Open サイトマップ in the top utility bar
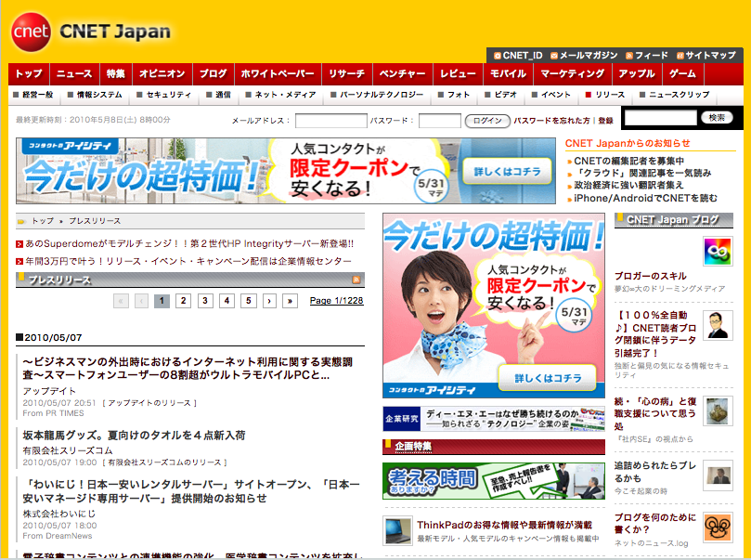Viewport: 751px width, 560px height. (706, 56)
